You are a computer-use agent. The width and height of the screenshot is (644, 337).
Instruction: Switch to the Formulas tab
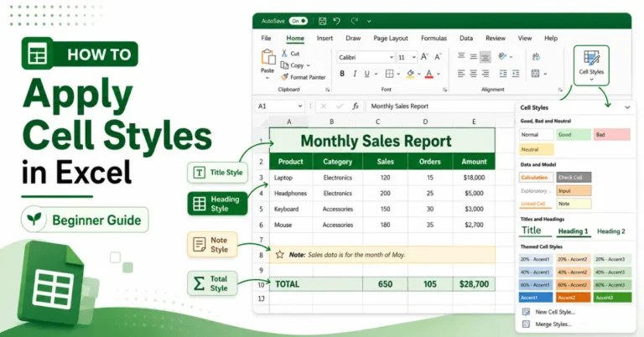point(434,39)
